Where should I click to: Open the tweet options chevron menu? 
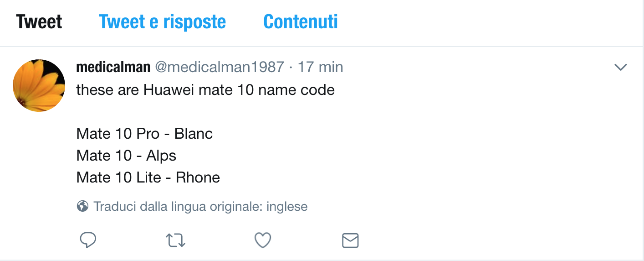[621, 68]
